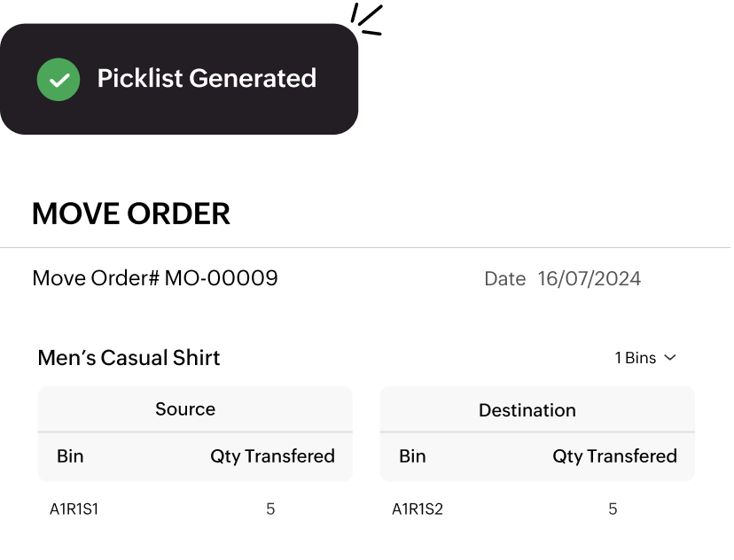This screenshot has width=734, height=560.
Task: Select the Men's Casual Shirt item name
Action: point(129,358)
